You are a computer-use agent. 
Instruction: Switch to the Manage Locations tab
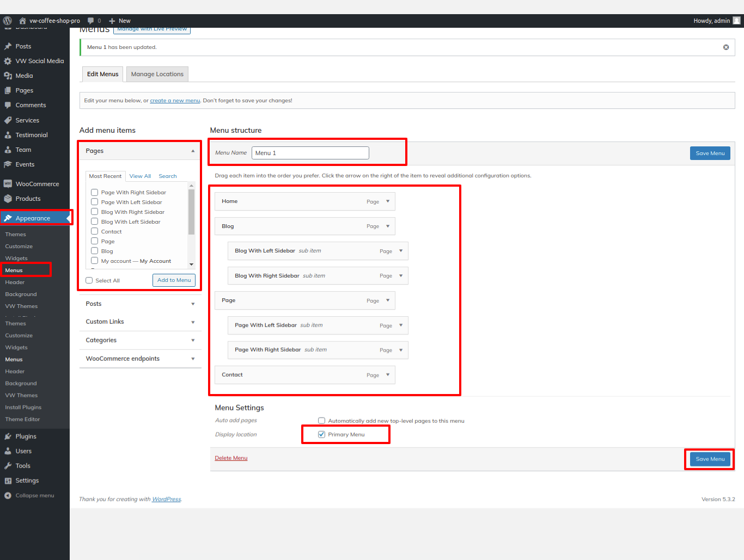(157, 74)
